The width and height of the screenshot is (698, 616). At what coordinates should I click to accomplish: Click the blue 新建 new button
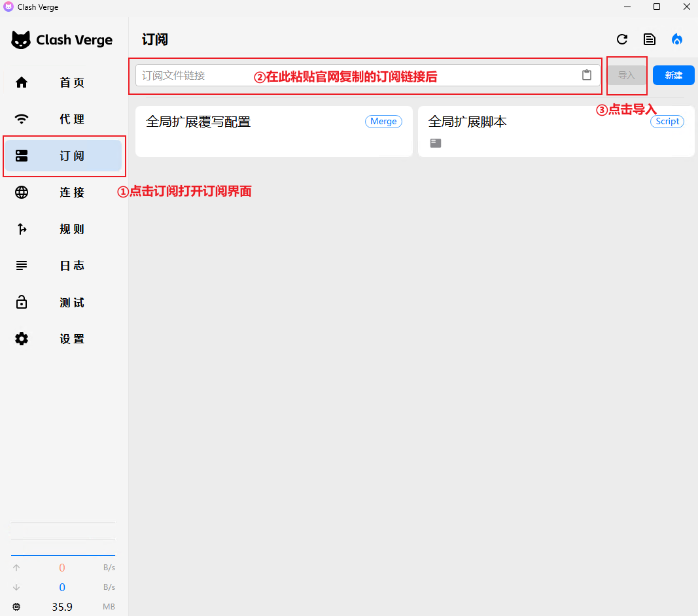coord(674,75)
